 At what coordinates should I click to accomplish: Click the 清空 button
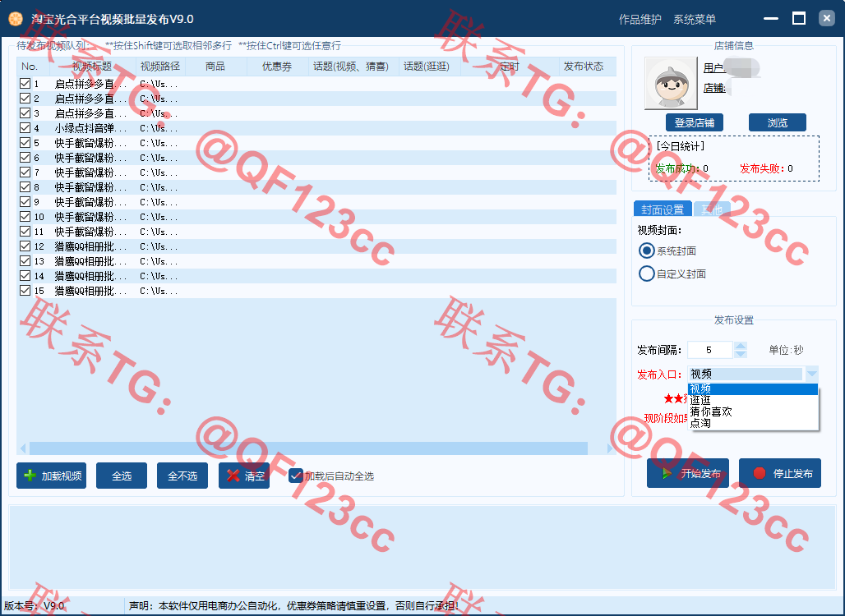pos(243,476)
